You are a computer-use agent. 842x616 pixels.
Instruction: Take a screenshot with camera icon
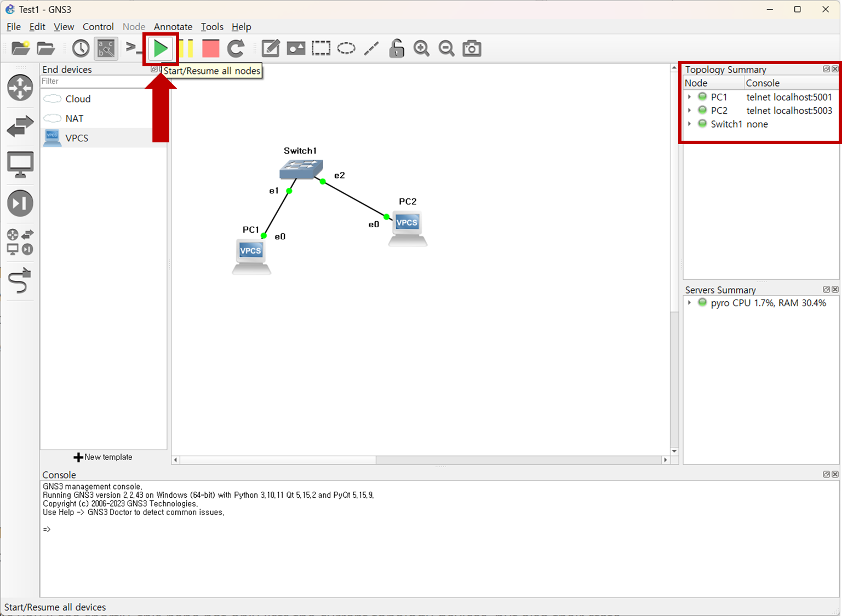[472, 48]
